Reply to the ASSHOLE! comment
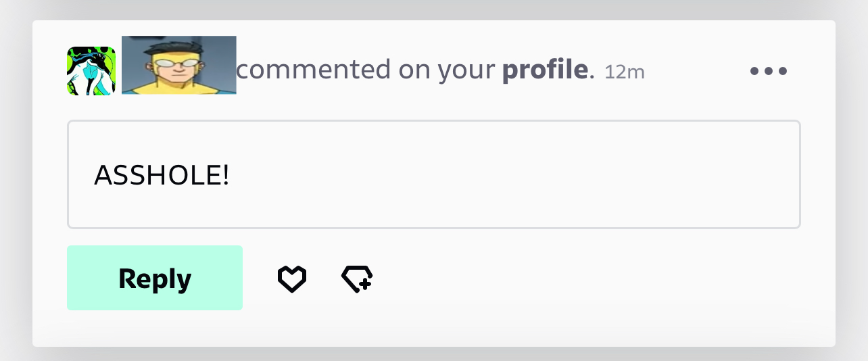Image resolution: width=868 pixels, height=361 pixels. coord(155,278)
